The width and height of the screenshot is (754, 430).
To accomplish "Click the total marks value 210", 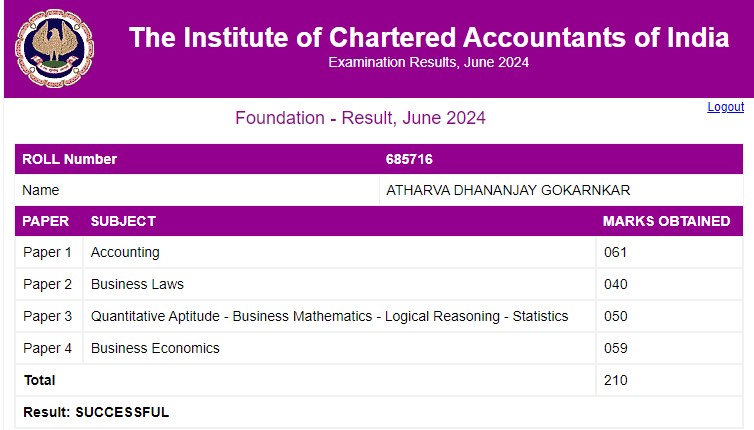I will (x=616, y=380).
